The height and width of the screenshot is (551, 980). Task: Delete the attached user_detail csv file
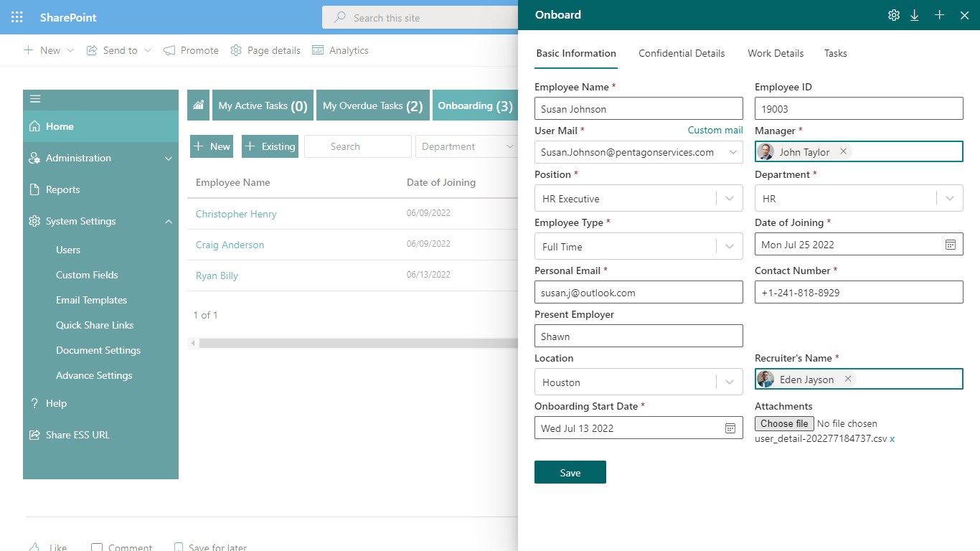coord(892,438)
